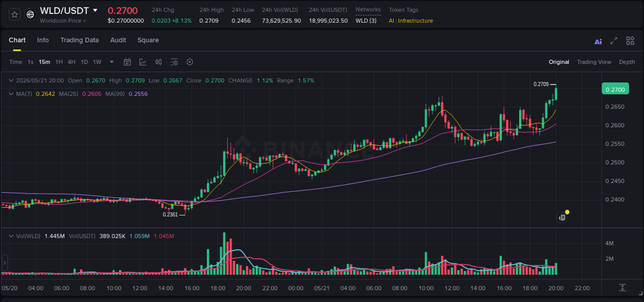The image size is (644, 302).
Task: Open the technical indicators line-chart icon
Action: (143, 62)
